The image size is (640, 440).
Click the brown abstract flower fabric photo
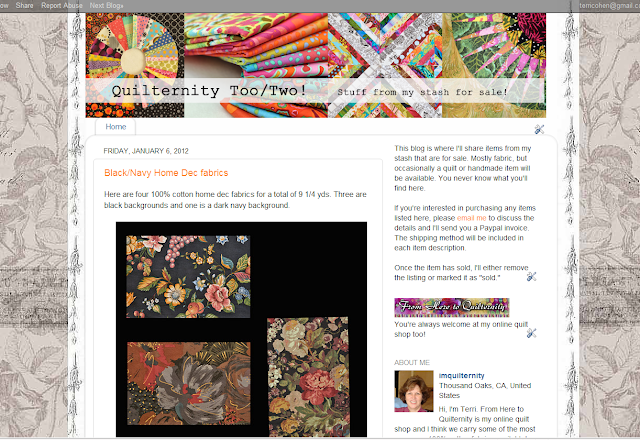[x=189, y=383]
